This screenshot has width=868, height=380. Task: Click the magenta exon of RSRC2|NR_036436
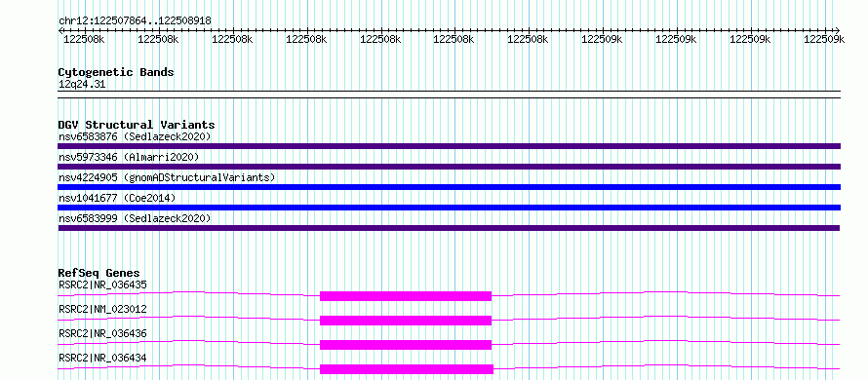(406, 345)
